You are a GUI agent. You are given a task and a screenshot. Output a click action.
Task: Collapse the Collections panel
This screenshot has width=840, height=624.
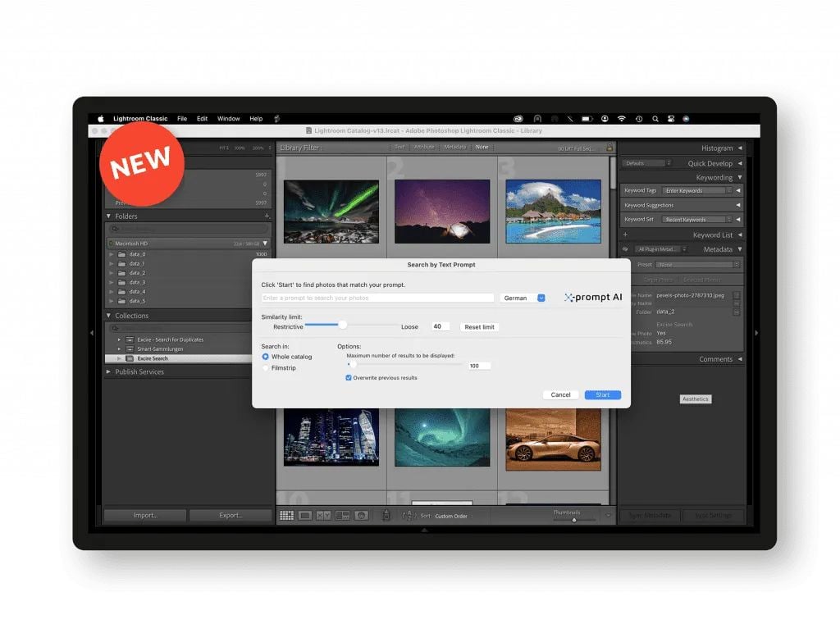[109, 316]
